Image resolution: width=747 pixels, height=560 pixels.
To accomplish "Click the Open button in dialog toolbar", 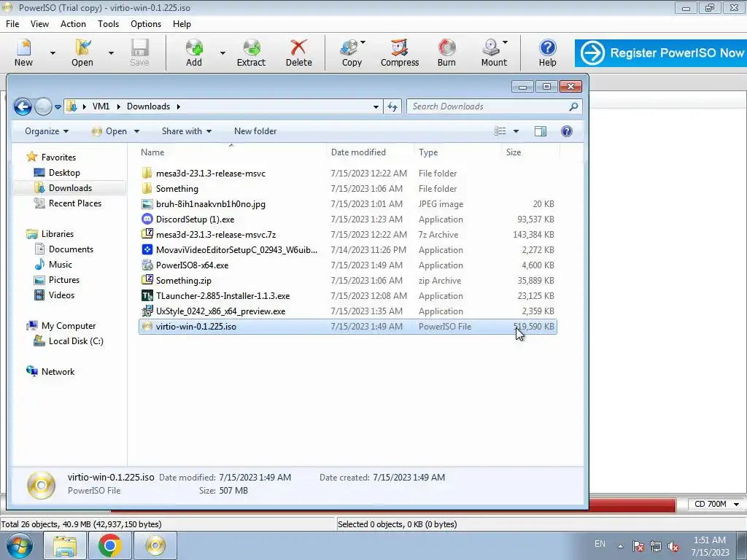I will click(x=111, y=131).
